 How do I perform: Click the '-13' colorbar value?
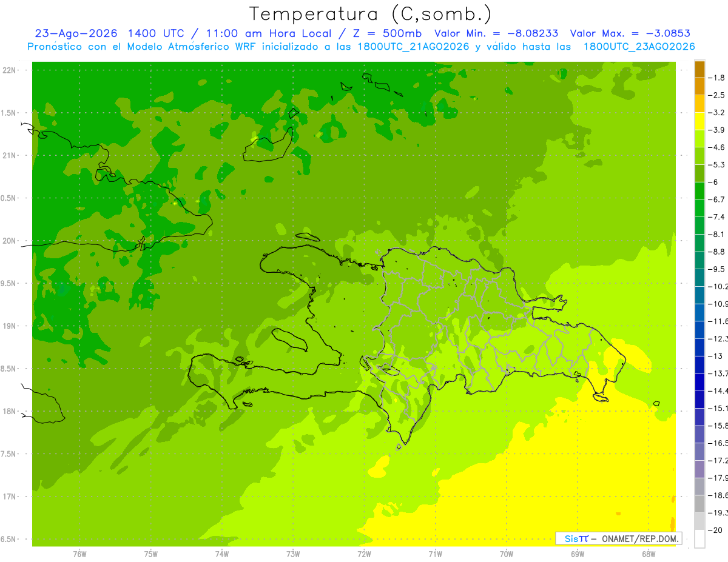pos(716,356)
